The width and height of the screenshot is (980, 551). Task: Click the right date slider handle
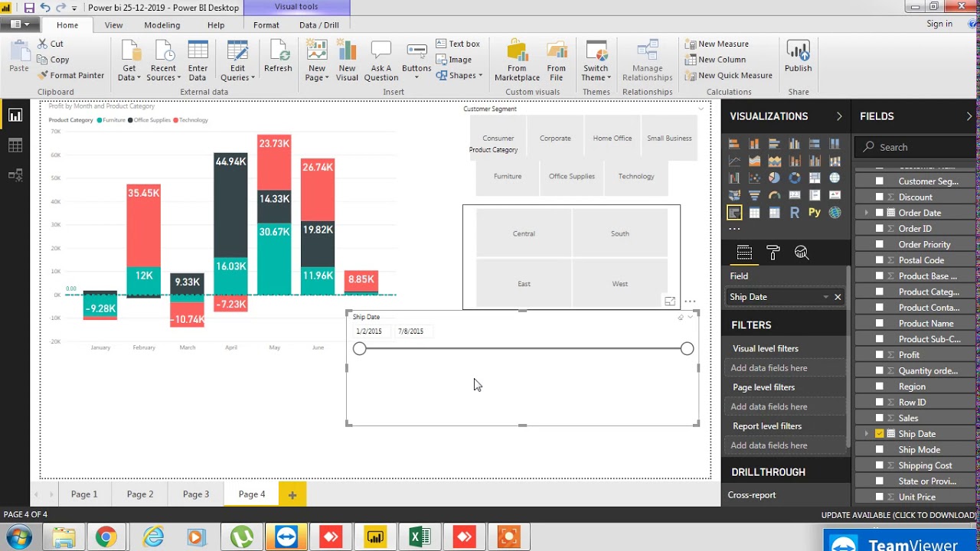tap(687, 349)
